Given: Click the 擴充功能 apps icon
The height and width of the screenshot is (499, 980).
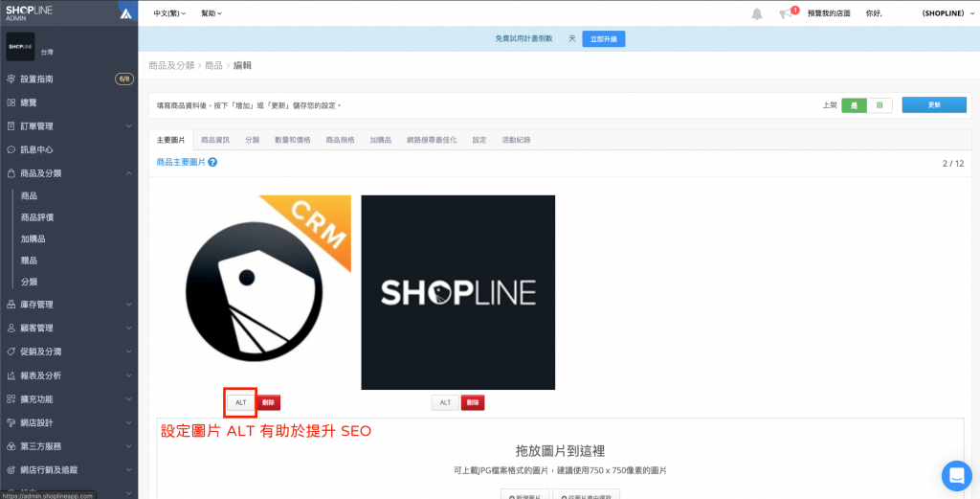Looking at the screenshot, I should pyautogui.click(x=11, y=399).
